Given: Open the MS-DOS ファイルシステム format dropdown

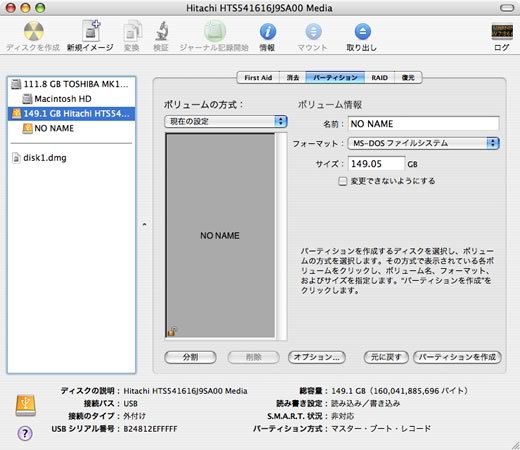Looking at the screenshot, I should tap(423, 143).
